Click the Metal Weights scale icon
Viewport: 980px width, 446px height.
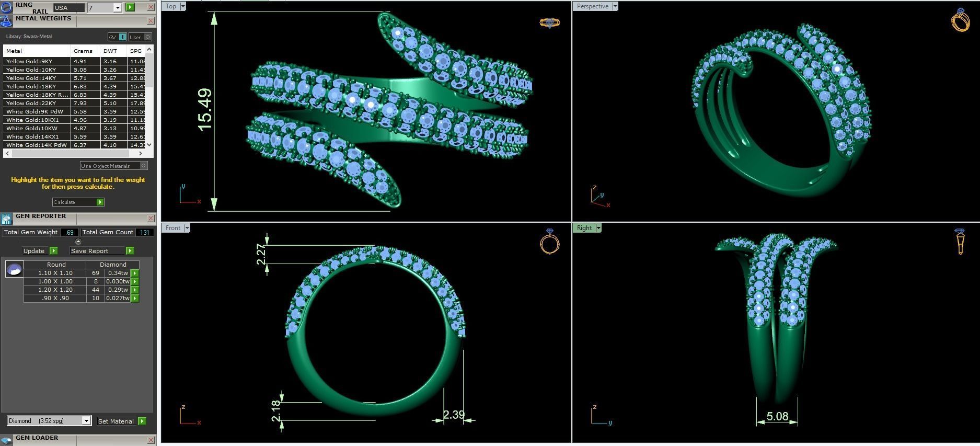click(x=6, y=21)
